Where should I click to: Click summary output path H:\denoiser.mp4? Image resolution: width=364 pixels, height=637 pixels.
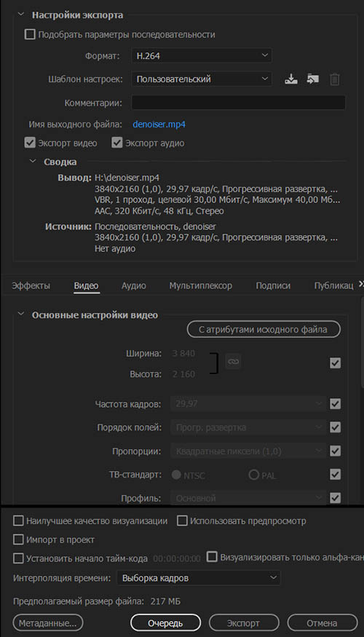point(127,178)
